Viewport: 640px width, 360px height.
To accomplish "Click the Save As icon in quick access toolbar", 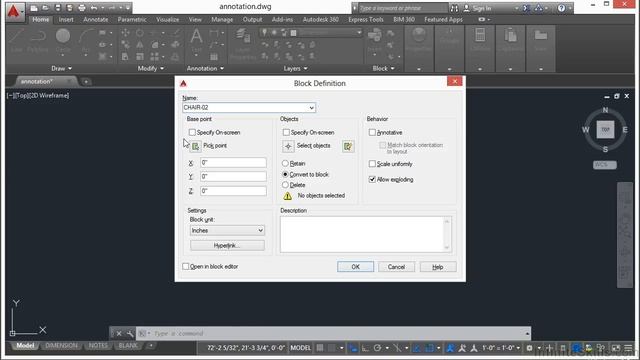I will coord(69,8).
